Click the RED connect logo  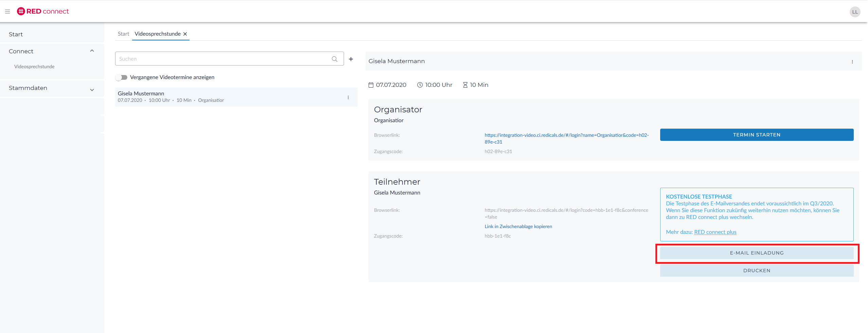point(43,12)
